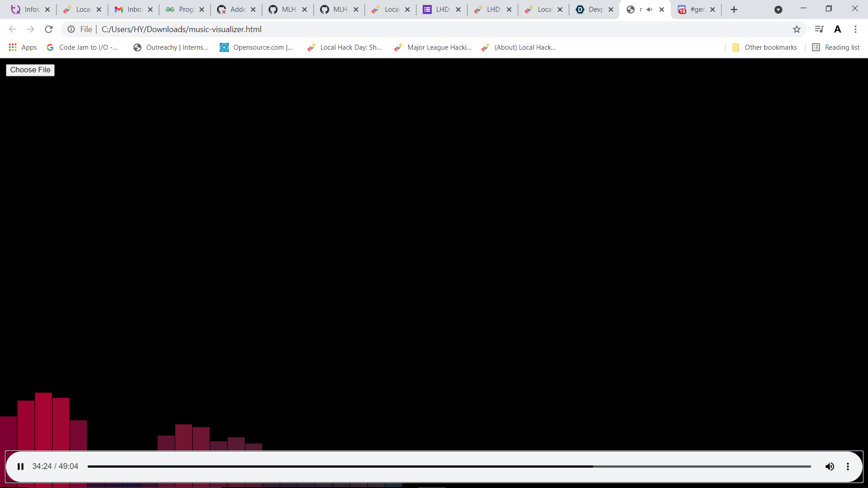Open the Reading list panel
This screenshot has width=868, height=488.
pyautogui.click(x=836, y=47)
